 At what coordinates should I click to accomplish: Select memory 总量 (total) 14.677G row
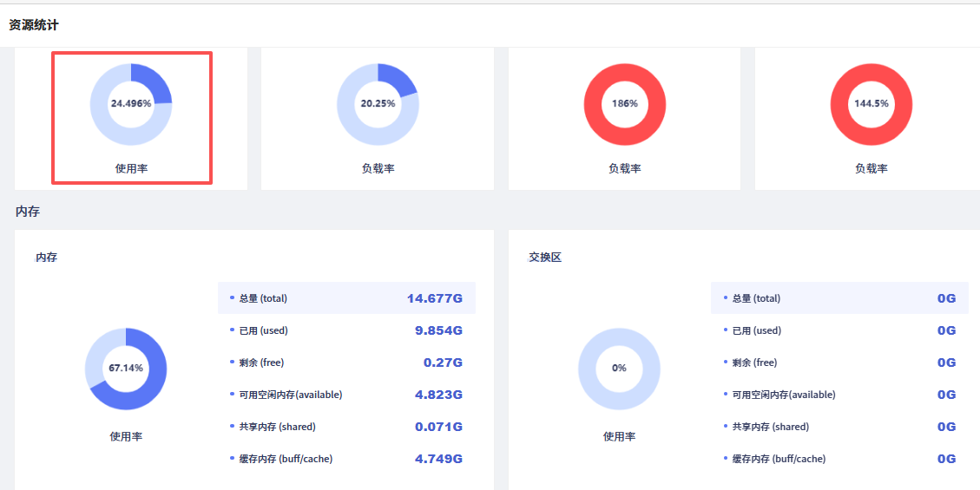347,298
